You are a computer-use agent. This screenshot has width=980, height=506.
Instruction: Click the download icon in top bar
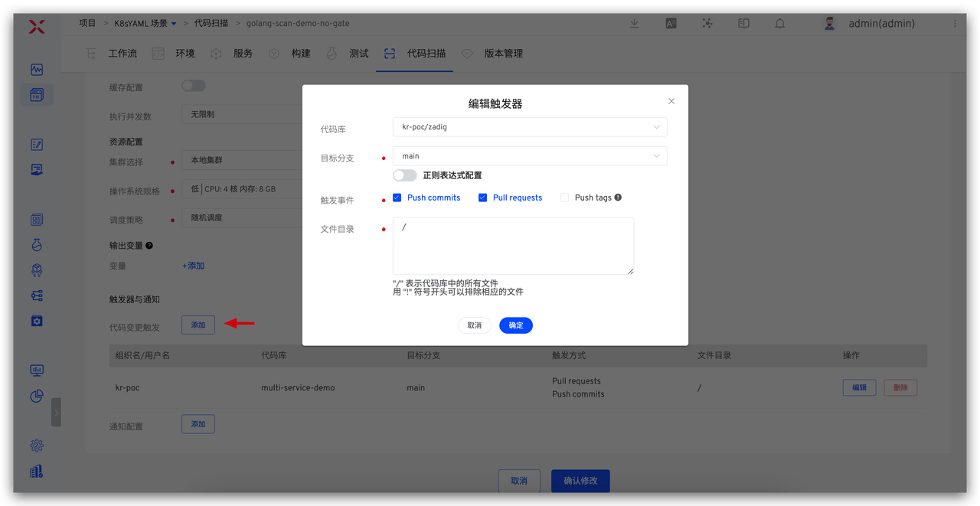635,24
